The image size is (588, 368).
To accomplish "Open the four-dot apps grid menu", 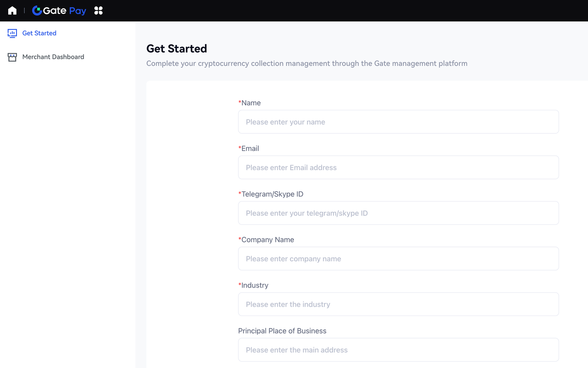I will click(98, 11).
